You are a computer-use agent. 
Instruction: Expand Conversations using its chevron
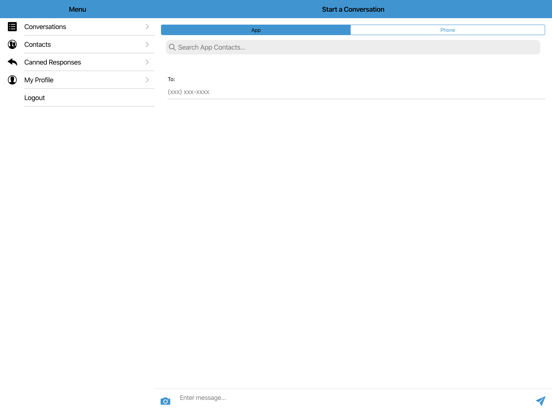(147, 27)
